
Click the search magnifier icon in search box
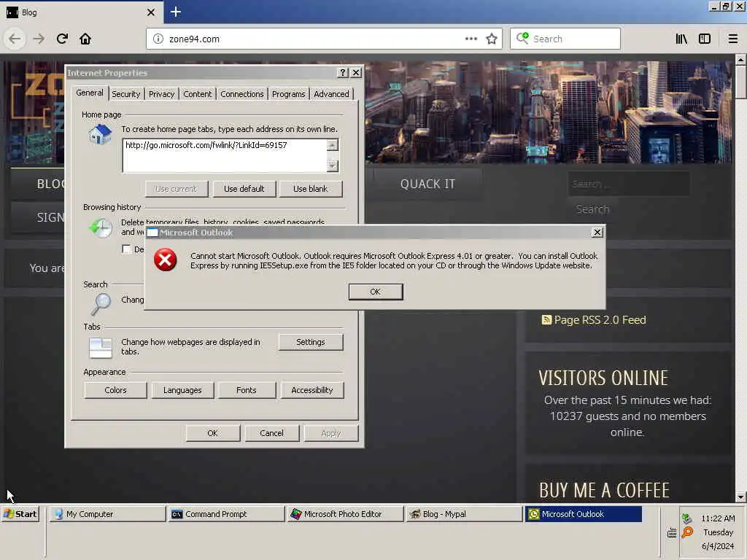pos(522,38)
